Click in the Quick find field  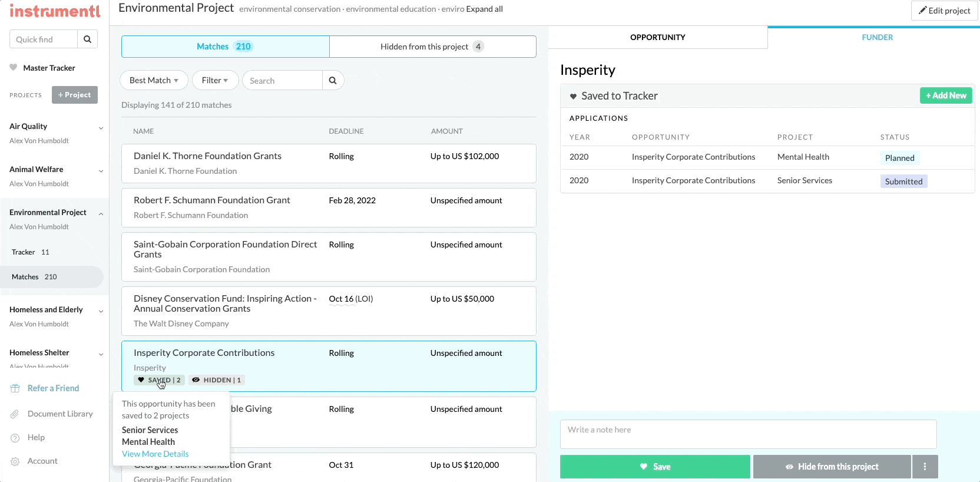pos(44,39)
